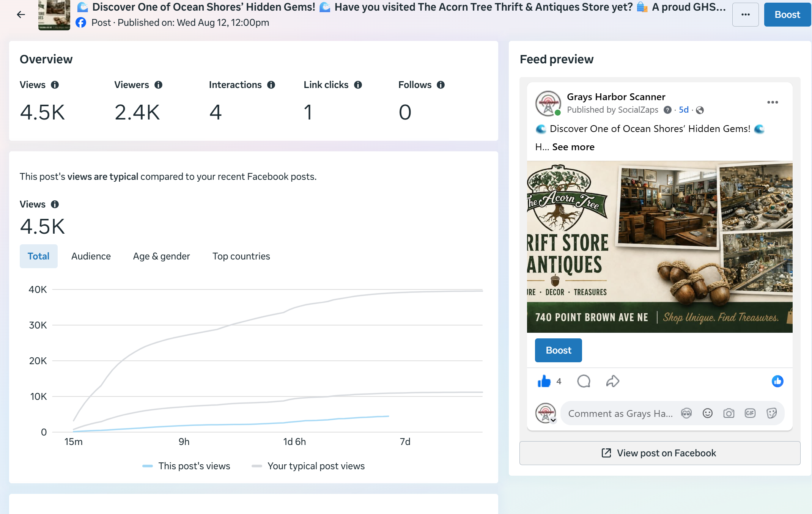Click the 4.5K Views value in Overview

click(42, 113)
